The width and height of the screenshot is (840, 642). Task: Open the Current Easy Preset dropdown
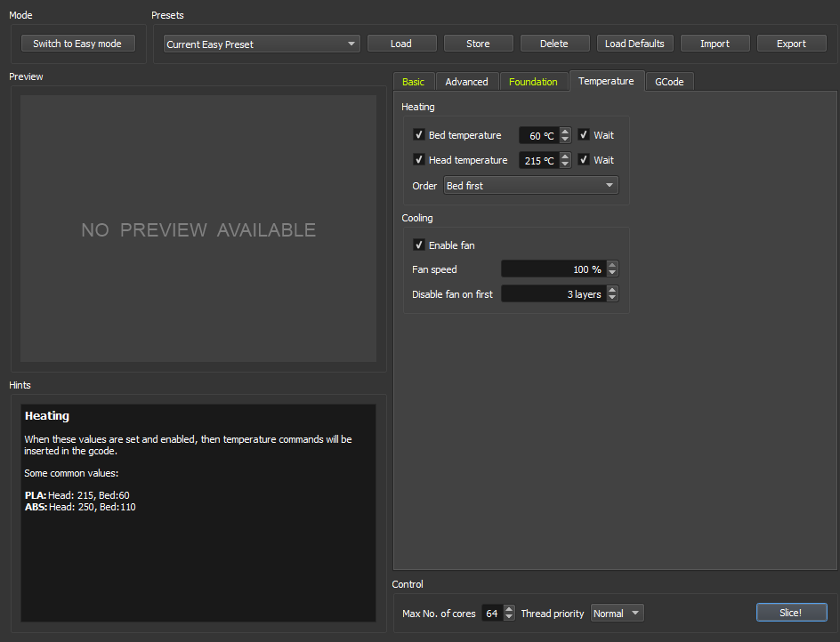[x=262, y=44]
